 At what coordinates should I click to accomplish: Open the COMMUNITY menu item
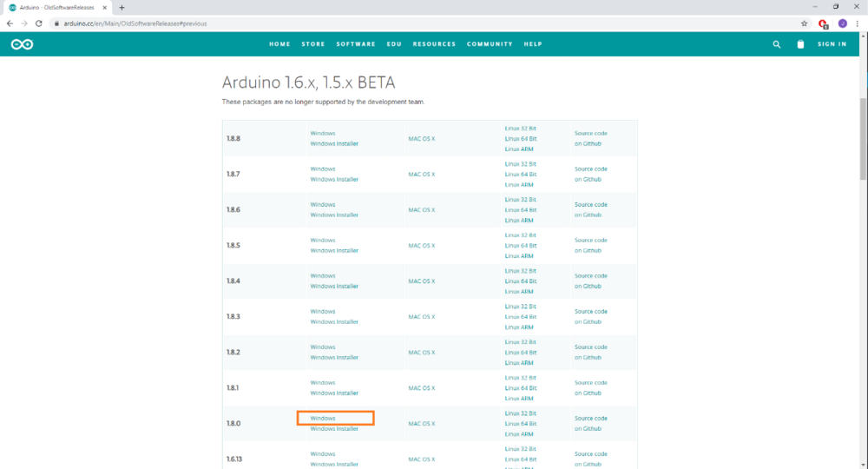point(490,44)
